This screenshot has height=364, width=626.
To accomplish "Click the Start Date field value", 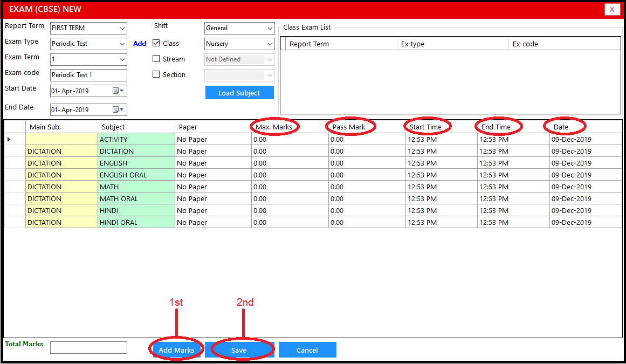I will 70,91.
